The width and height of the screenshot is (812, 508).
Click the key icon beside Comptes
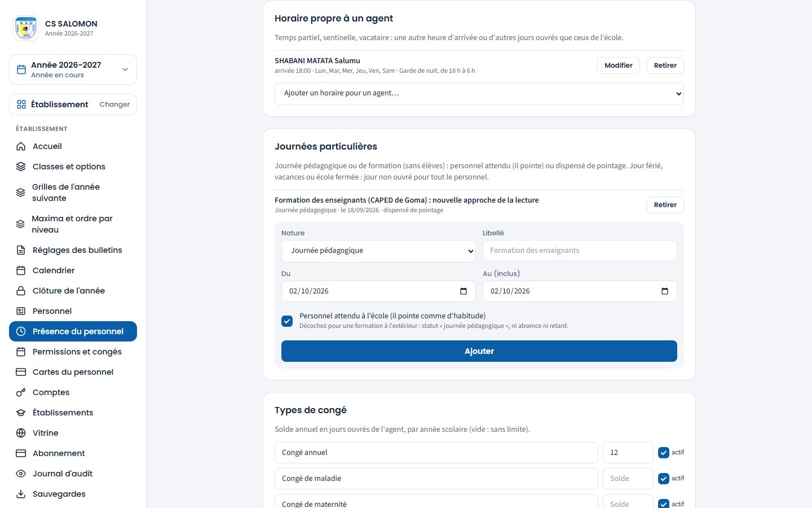point(21,392)
